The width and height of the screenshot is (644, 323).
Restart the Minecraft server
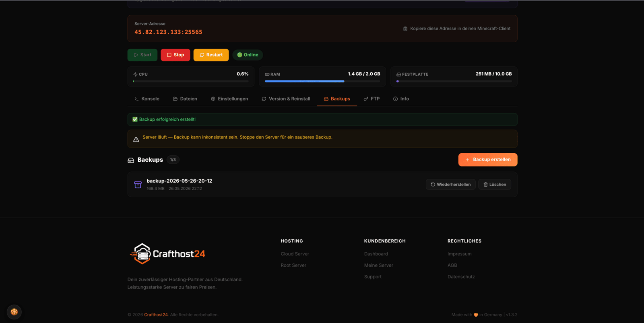tap(211, 55)
